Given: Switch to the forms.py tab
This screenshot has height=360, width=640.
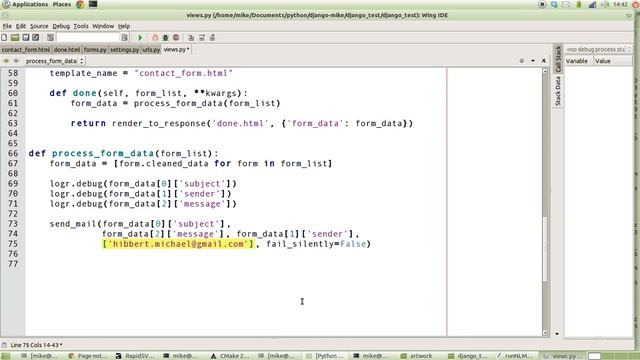Looking at the screenshot, I should click(95, 49).
